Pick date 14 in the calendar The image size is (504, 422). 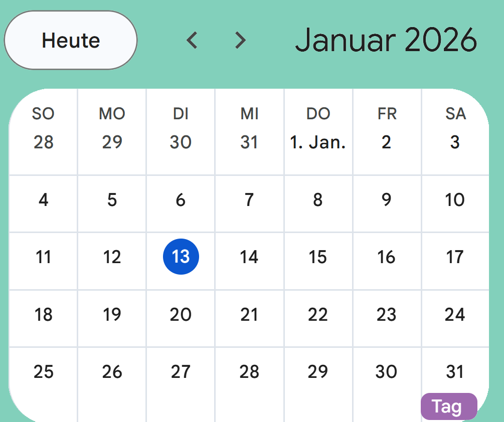pos(249,257)
